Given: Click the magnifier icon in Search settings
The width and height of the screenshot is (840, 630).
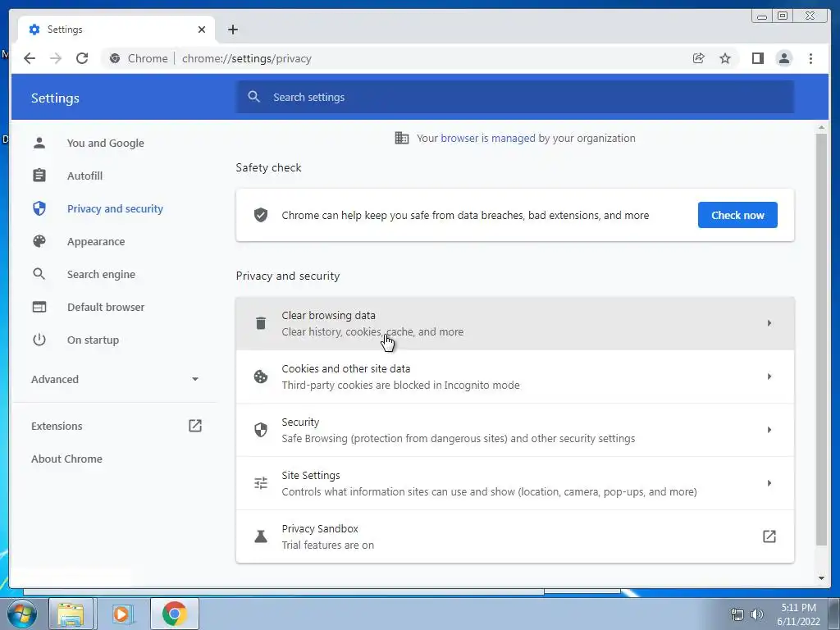Looking at the screenshot, I should coord(254,97).
